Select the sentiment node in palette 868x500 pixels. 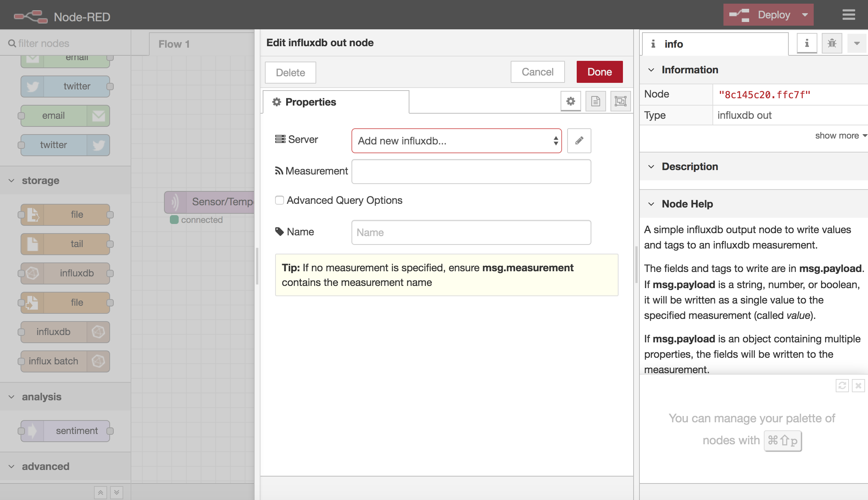(x=65, y=431)
